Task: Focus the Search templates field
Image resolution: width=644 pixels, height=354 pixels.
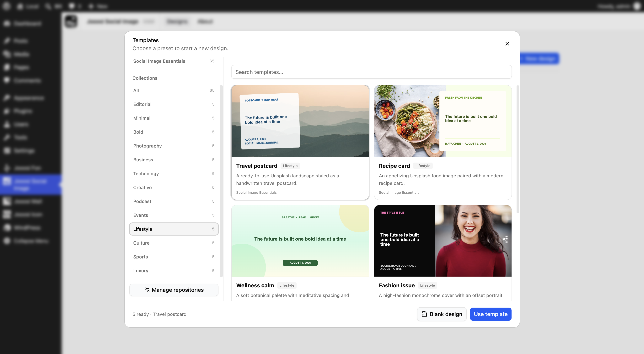Action: pos(371,72)
